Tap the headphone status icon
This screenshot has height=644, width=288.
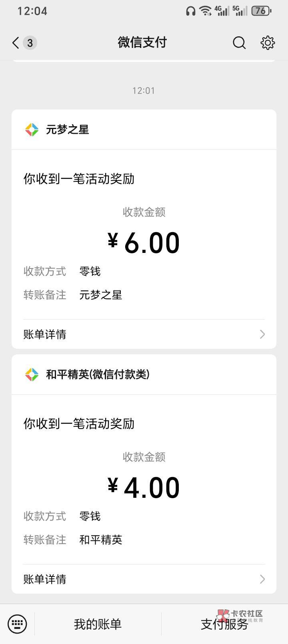(190, 11)
